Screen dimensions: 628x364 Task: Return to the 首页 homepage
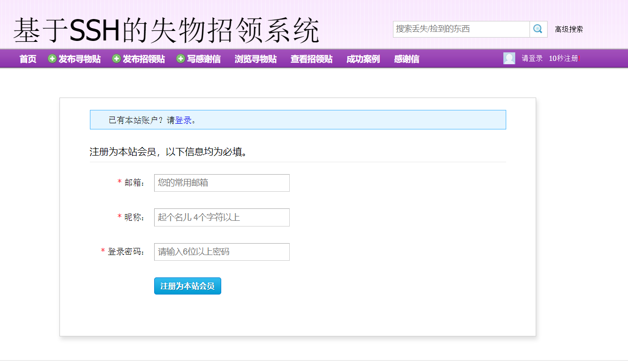tap(27, 59)
